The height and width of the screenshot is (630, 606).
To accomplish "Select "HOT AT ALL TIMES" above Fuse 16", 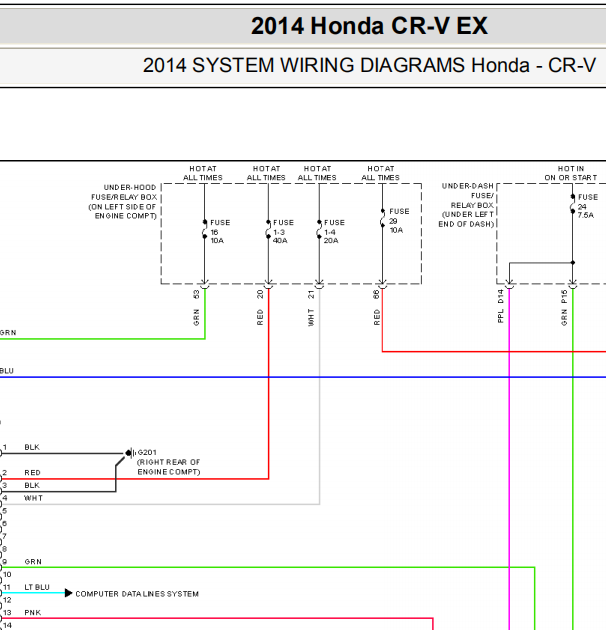I will 203,173.
